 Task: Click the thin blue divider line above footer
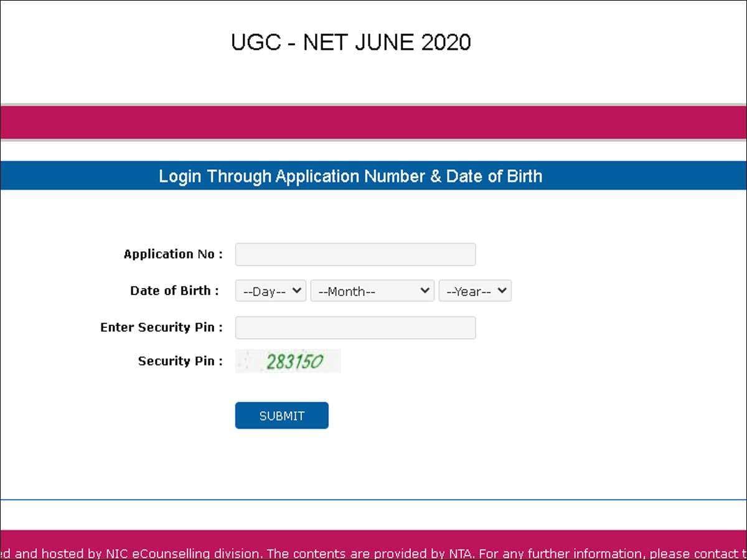(374, 499)
